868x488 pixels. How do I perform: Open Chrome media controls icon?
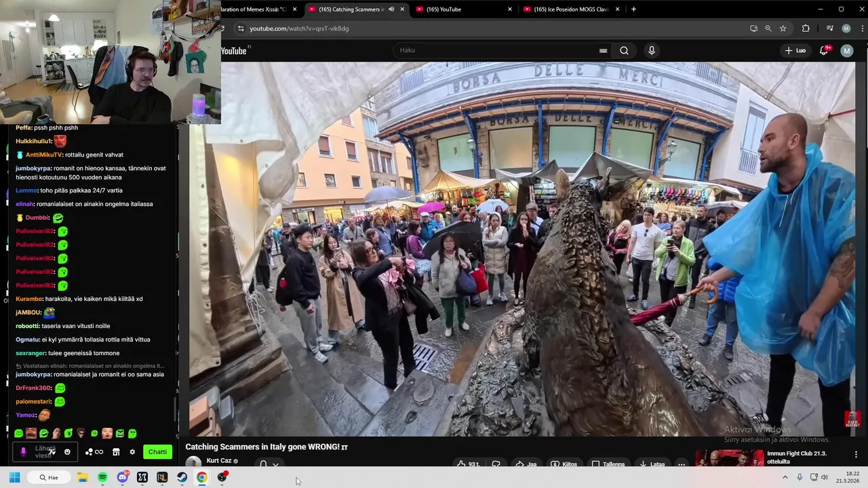tap(830, 28)
